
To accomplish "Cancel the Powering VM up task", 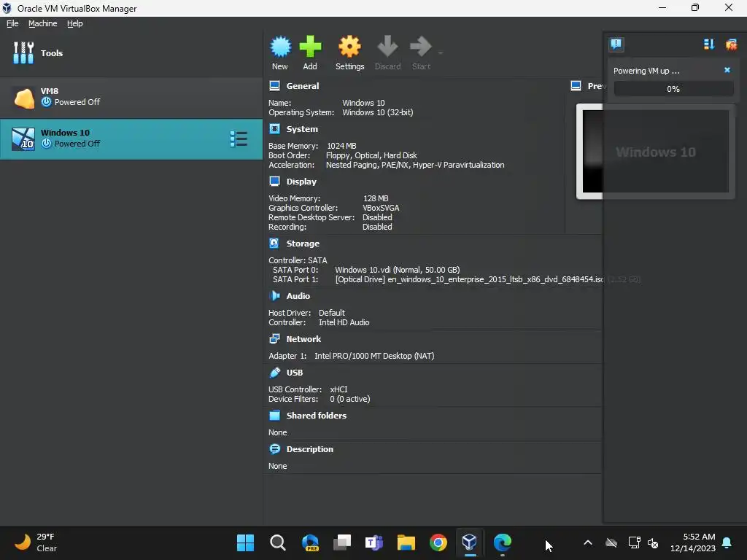I will tap(727, 70).
